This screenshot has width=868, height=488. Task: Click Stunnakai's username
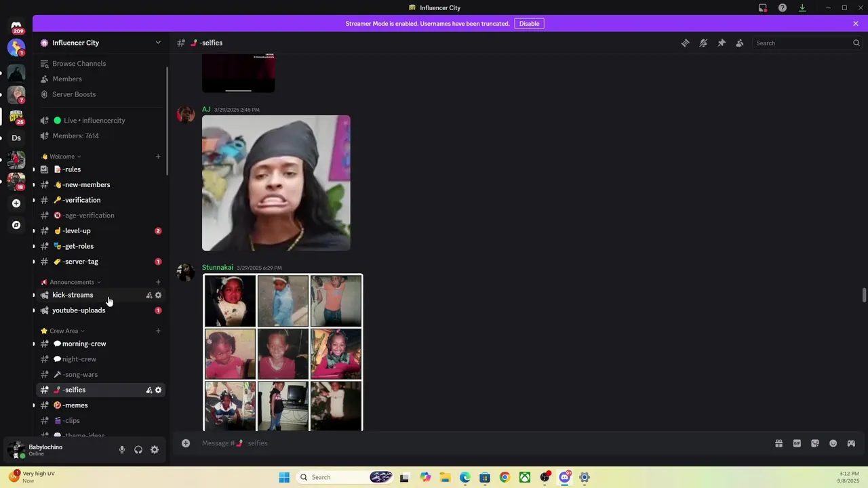[218, 267]
